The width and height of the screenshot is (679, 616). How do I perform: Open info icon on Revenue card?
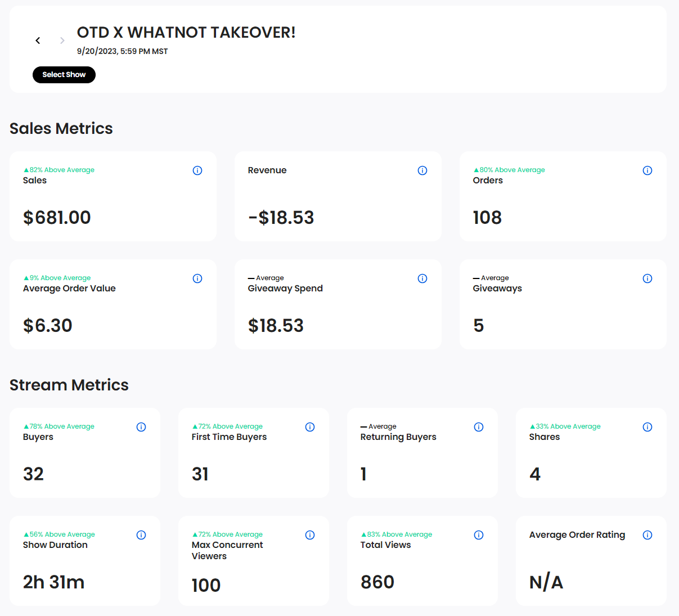pyautogui.click(x=422, y=170)
